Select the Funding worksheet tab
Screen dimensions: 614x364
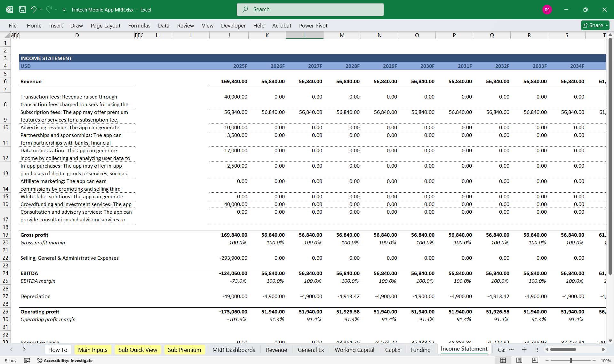[x=420, y=350]
